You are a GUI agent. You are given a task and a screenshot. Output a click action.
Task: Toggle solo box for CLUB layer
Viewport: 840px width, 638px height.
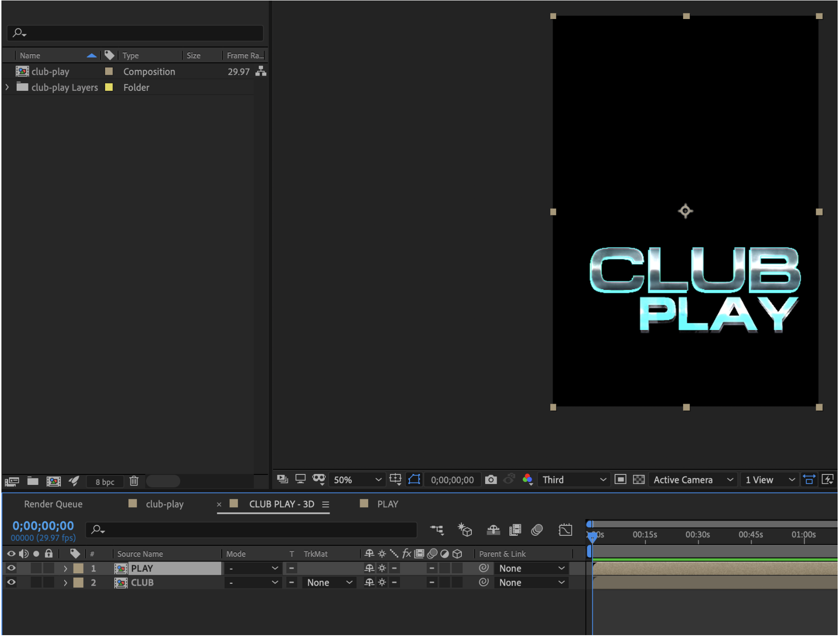point(36,582)
